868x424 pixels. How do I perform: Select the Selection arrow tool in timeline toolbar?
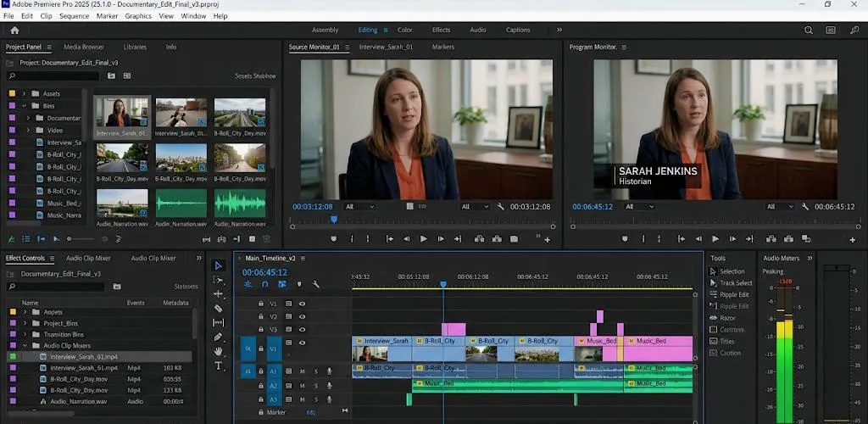[x=218, y=265]
